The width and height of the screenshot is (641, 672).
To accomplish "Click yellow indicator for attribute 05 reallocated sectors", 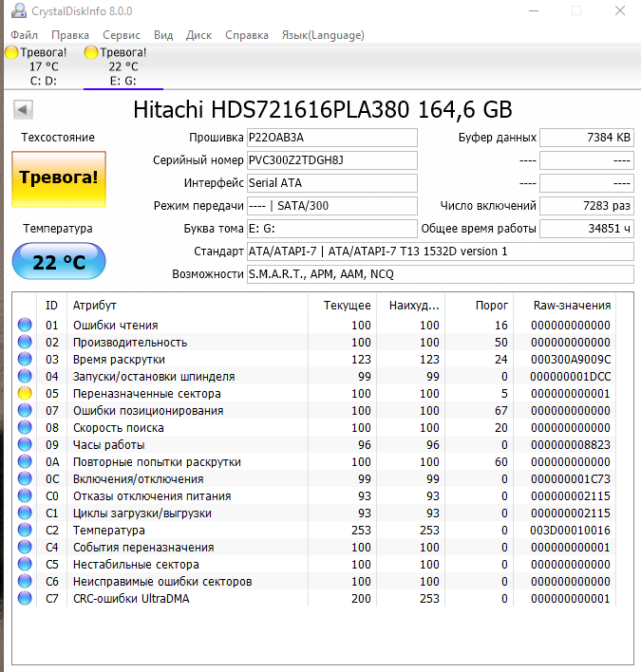I will pyautogui.click(x=25, y=394).
